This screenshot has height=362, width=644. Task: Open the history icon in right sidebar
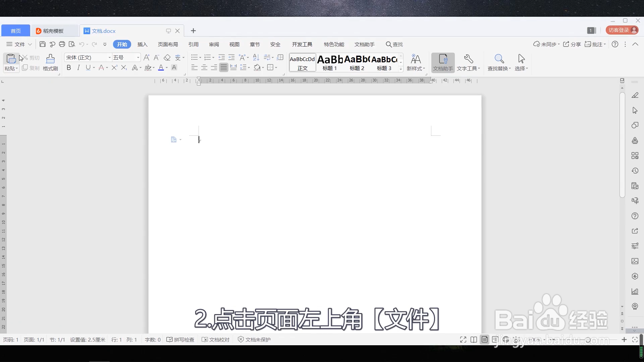pyautogui.click(x=635, y=171)
